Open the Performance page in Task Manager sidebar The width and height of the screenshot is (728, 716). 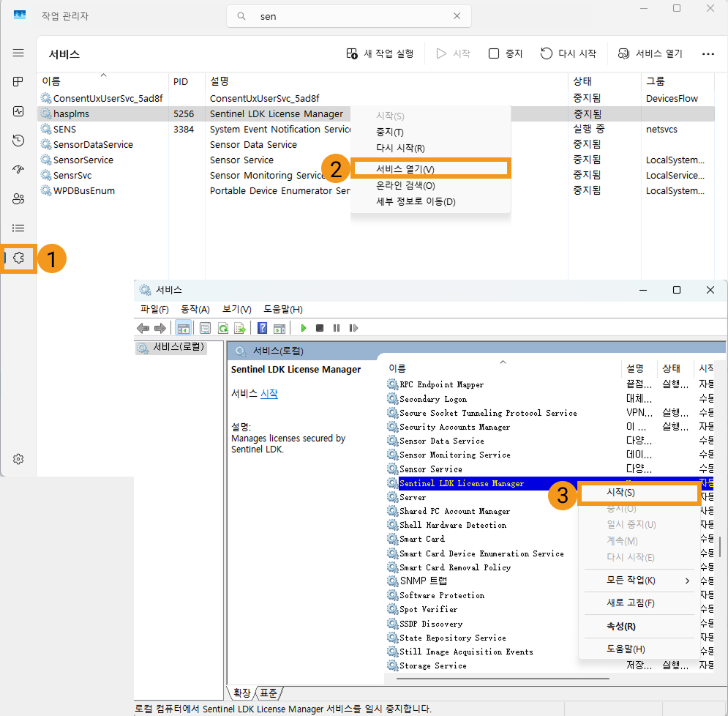coord(18,111)
